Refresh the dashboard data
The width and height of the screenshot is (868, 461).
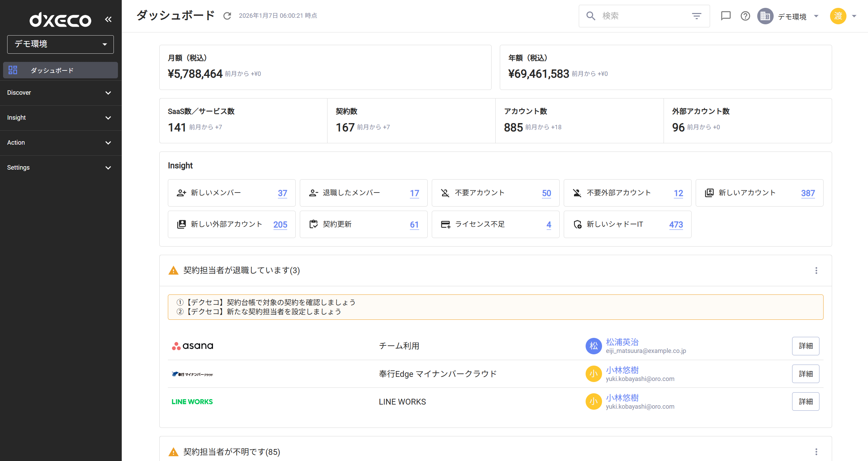(227, 16)
